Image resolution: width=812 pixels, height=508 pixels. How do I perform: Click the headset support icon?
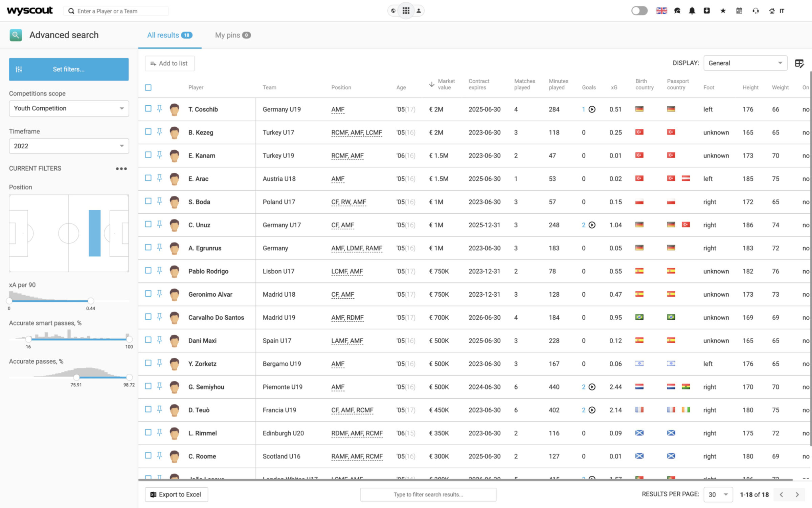point(755,10)
